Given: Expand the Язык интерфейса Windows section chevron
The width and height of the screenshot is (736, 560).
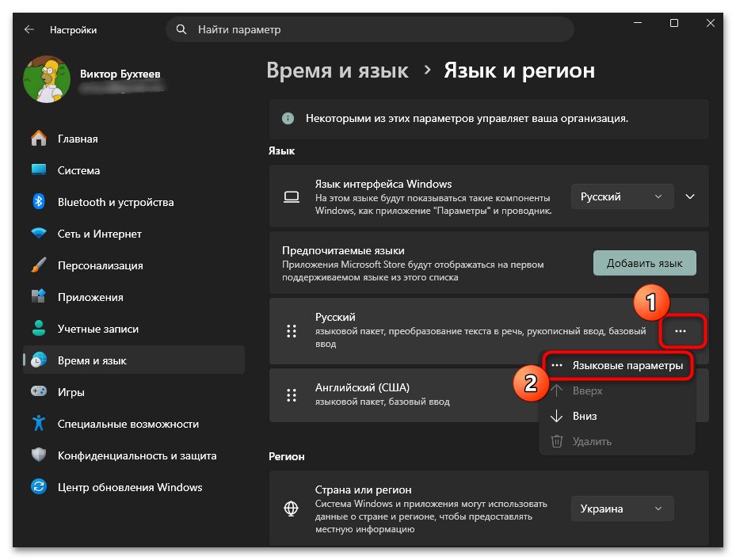Looking at the screenshot, I should click(x=690, y=196).
